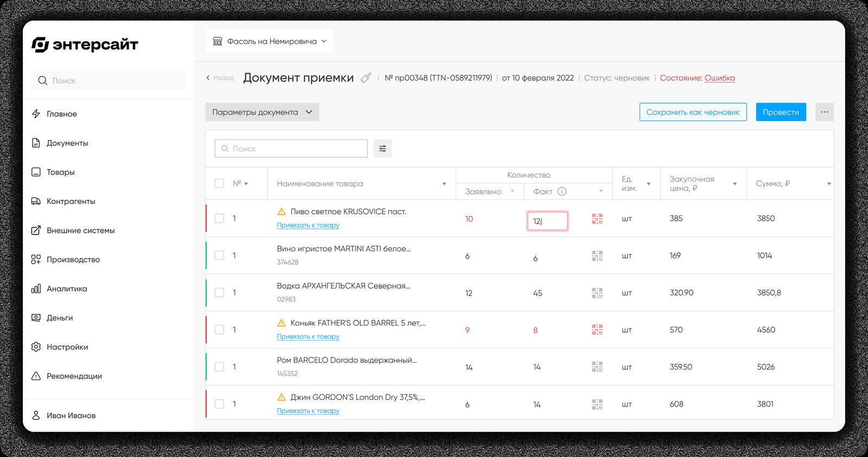
Task: Click the red QR code icon in Пиво KRUSOVICE row
Action: click(x=597, y=219)
